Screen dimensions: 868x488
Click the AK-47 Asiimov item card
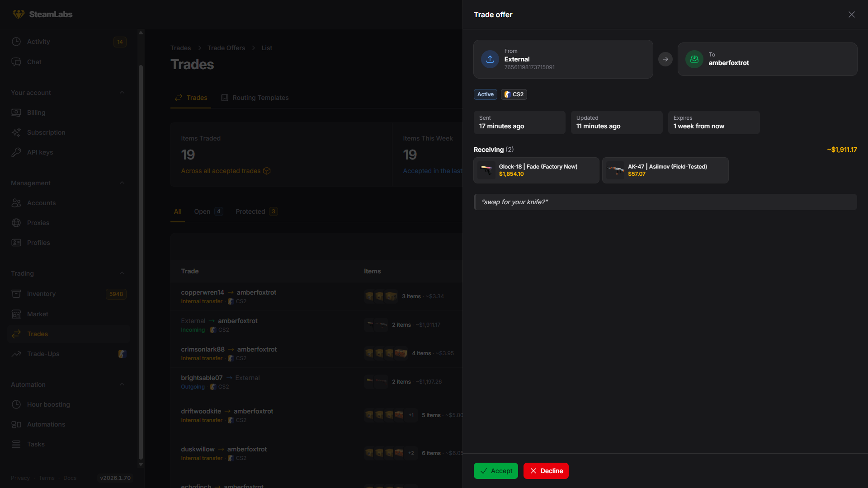click(665, 170)
